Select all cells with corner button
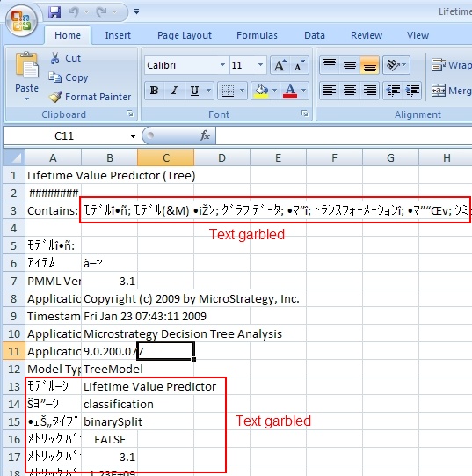 pos(14,157)
